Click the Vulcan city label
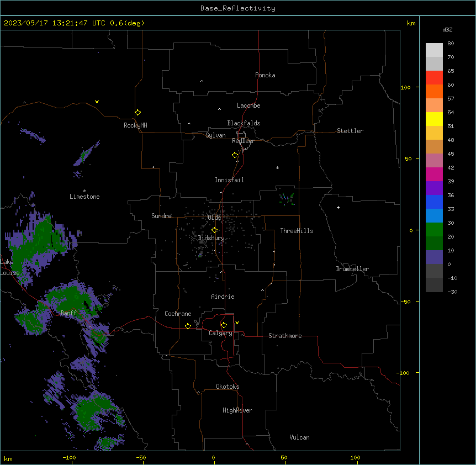 click(x=300, y=437)
